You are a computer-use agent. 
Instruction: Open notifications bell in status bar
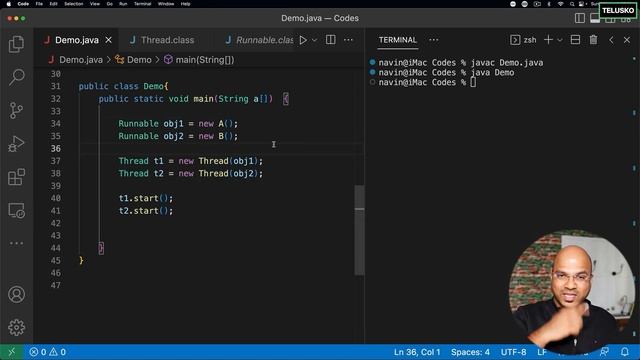(624, 352)
